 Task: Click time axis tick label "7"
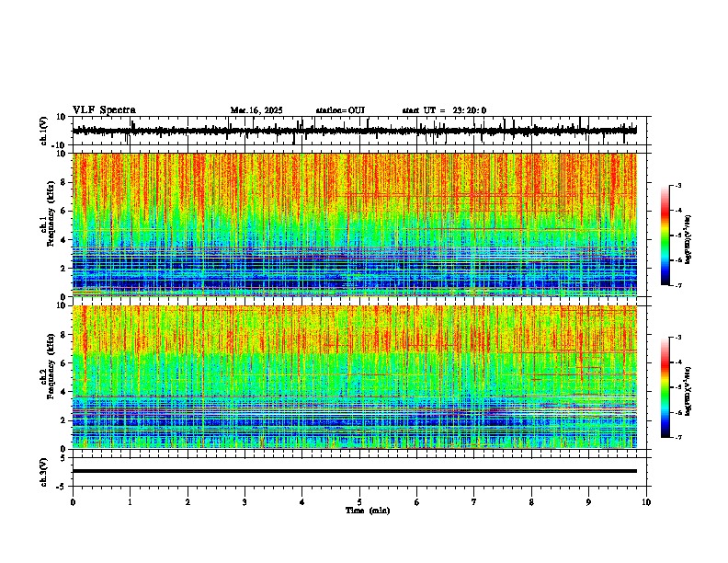tap(474, 502)
